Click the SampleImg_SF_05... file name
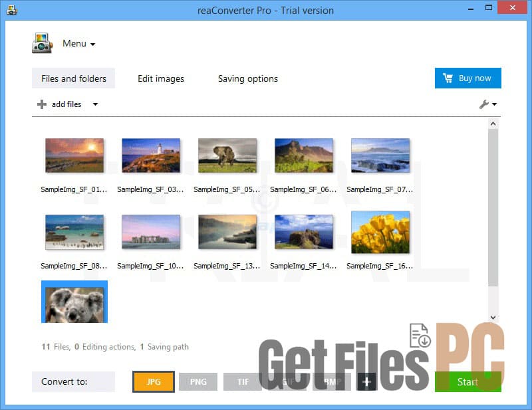This screenshot has height=410, width=532. click(x=227, y=189)
